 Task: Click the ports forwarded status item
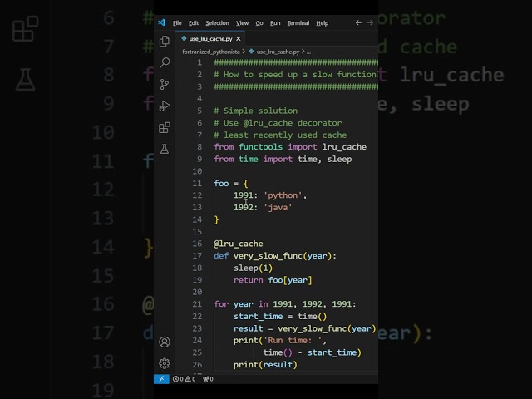(x=208, y=379)
